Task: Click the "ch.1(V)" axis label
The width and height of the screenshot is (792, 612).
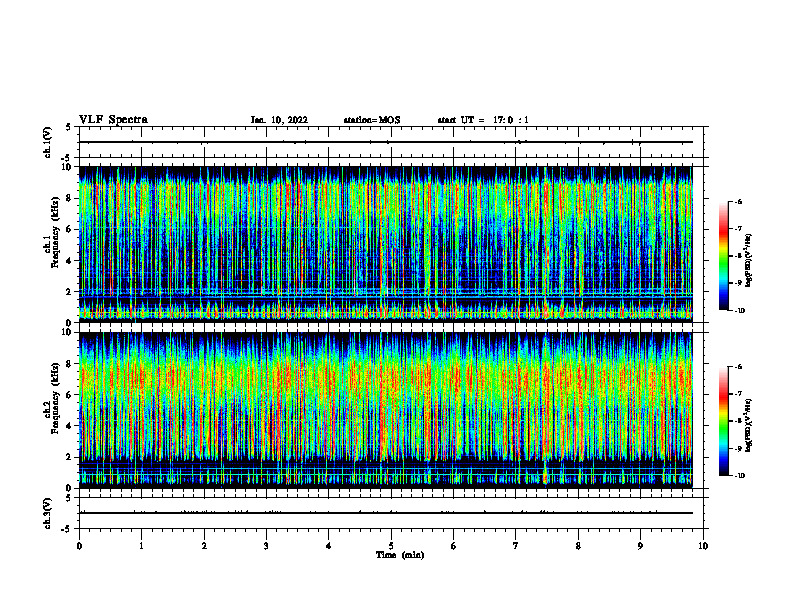Action: click(47, 142)
